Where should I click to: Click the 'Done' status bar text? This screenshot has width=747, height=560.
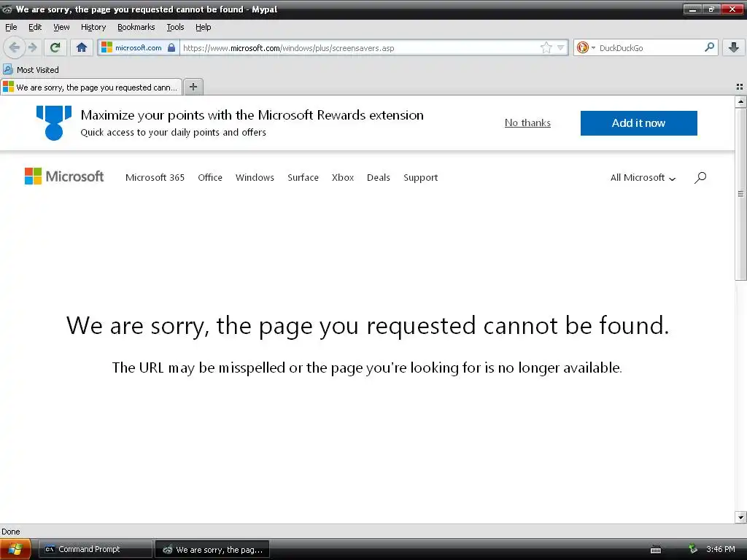pos(10,532)
